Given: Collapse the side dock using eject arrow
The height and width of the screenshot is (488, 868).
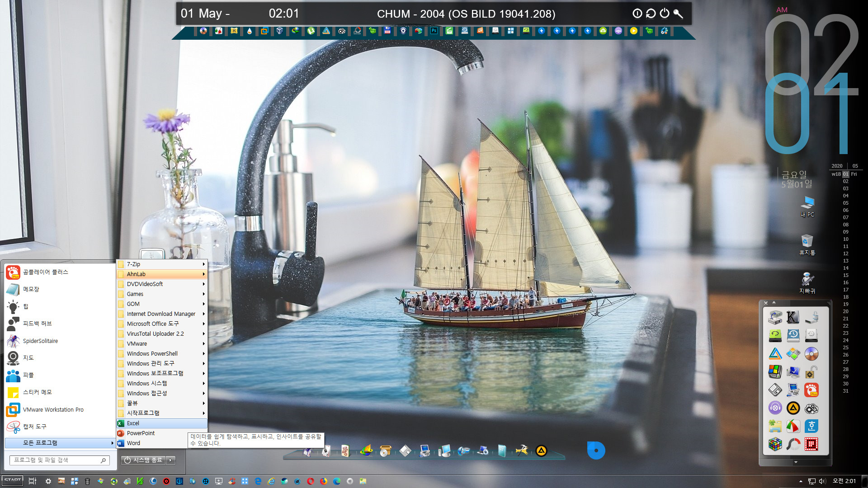Looking at the screenshot, I should 774,303.
